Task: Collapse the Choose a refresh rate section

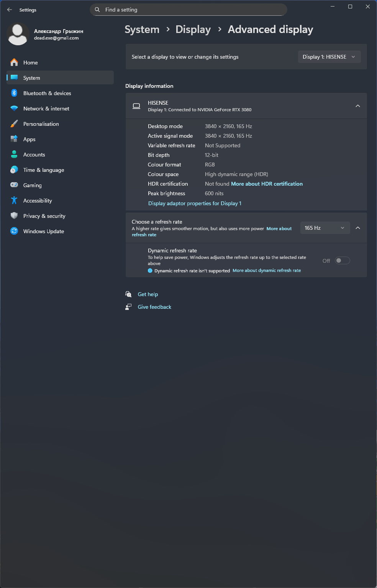Action: [357, 228]
